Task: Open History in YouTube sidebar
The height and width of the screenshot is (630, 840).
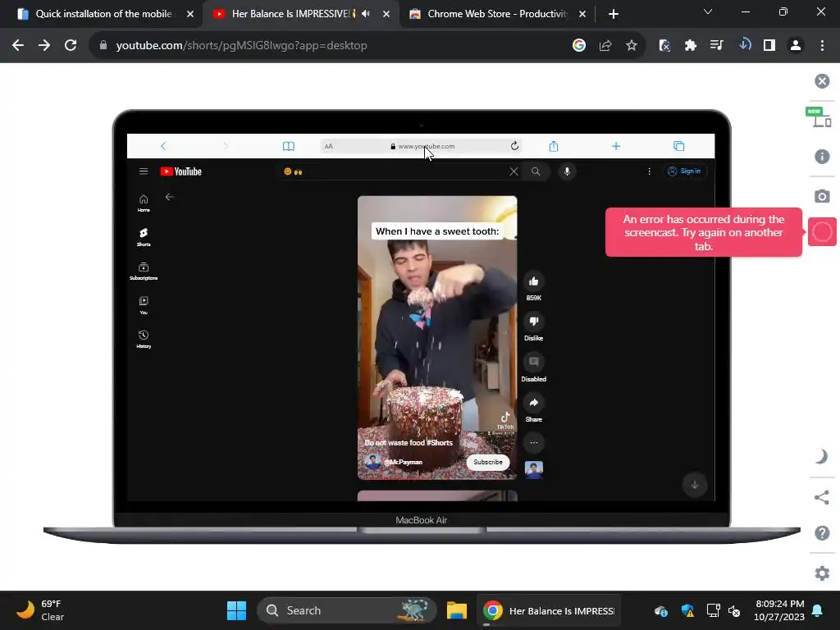Action: 144,339
